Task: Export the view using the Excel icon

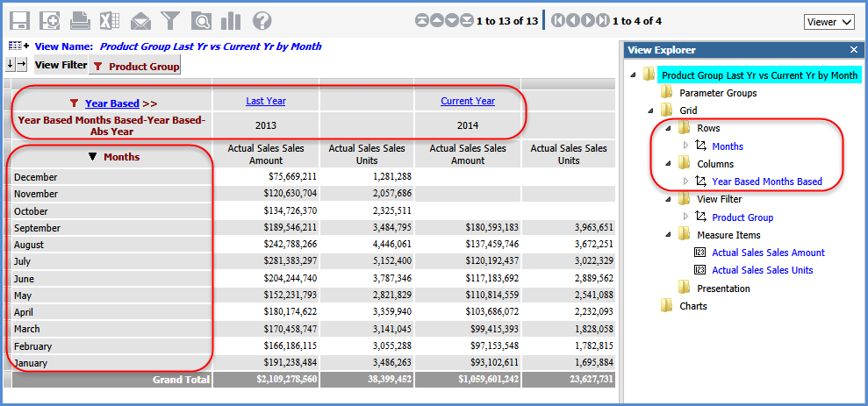Action: click(x=110, y=21)
